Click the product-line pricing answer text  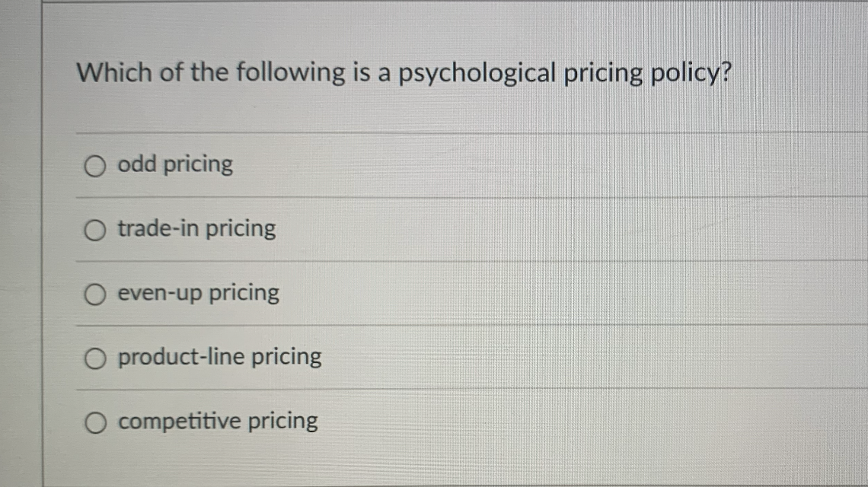[219, 356]
